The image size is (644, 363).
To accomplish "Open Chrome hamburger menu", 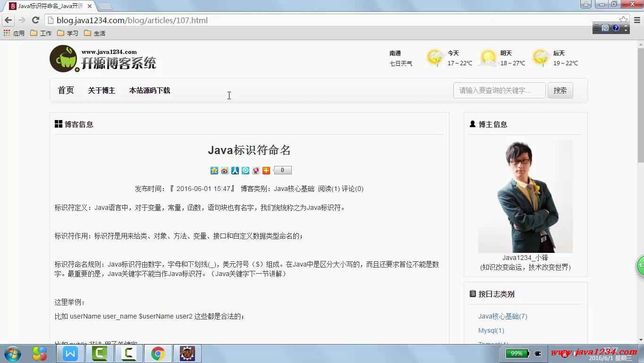I will coord(636,20).
